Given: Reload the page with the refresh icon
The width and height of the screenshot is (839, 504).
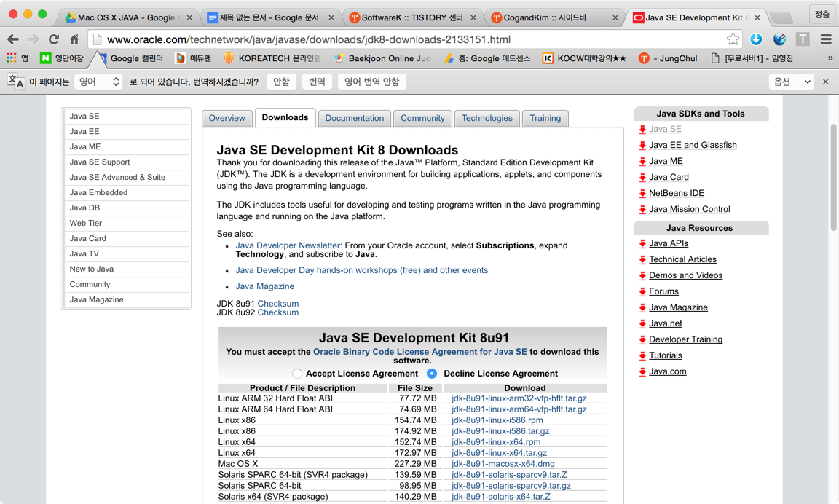Looking at the screenshot, I should coord(53,39).
